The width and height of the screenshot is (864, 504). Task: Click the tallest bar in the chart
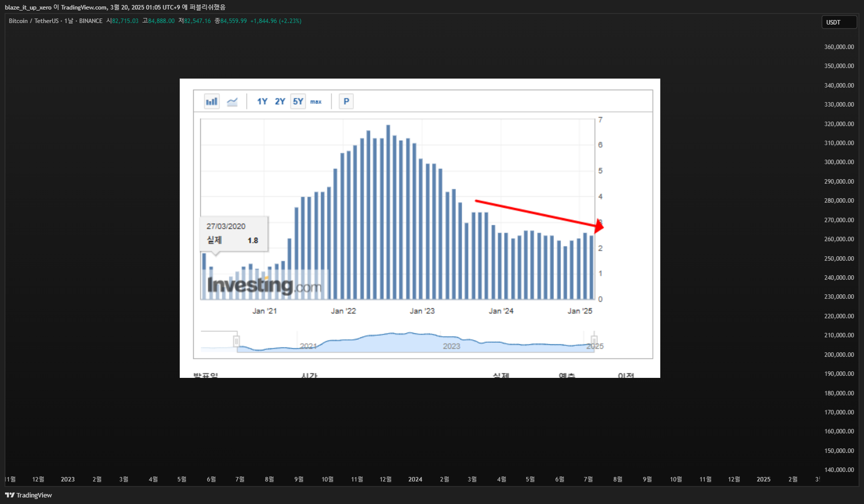(388, 212)
